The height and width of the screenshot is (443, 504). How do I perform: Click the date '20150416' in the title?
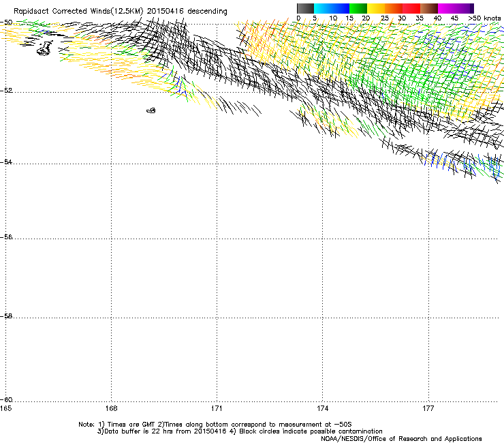166,12
